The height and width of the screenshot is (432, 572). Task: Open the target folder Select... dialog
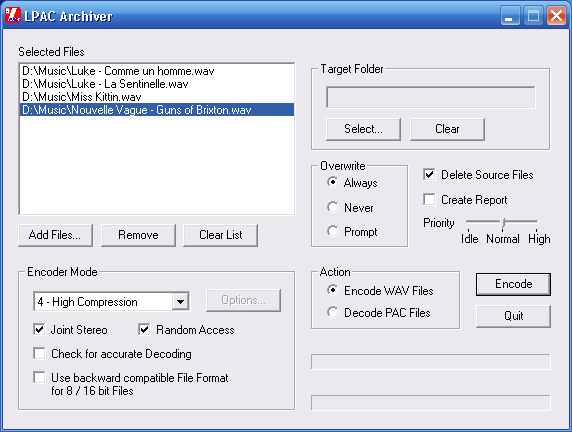(363, 129)
